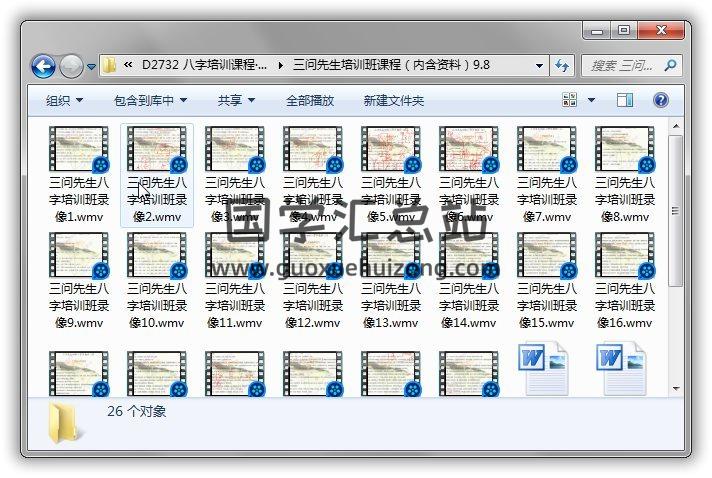Select the 像5.wmv video thumbnail
712x478 pixels.
click(391, 149)
